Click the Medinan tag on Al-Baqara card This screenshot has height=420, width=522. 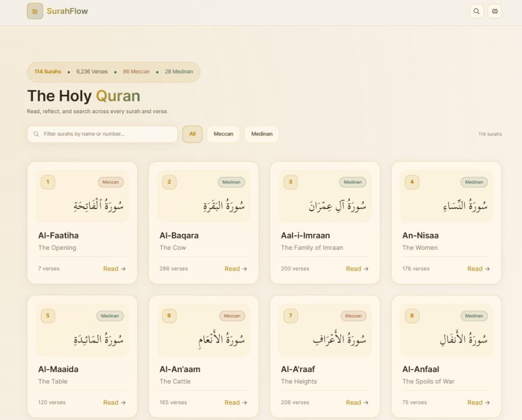click(x=231, y=182)
